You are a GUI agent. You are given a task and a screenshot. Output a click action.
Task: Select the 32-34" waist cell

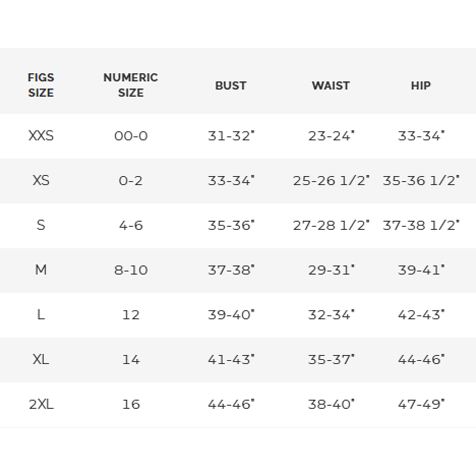tap(331, 315)
